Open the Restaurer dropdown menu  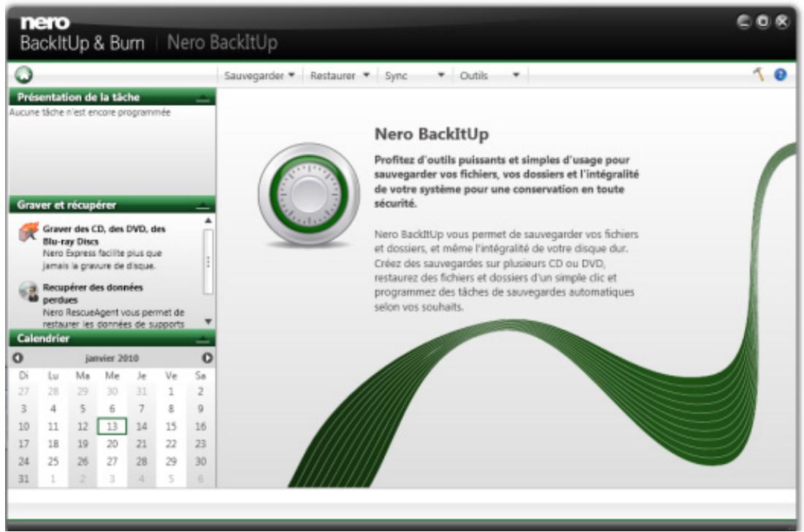click(340, 75)
